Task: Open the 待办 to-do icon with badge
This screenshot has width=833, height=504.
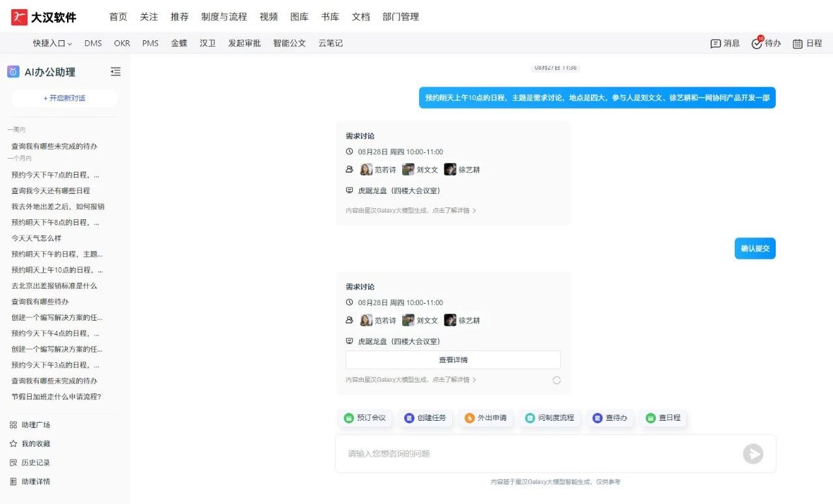Action: click(757, 44)
